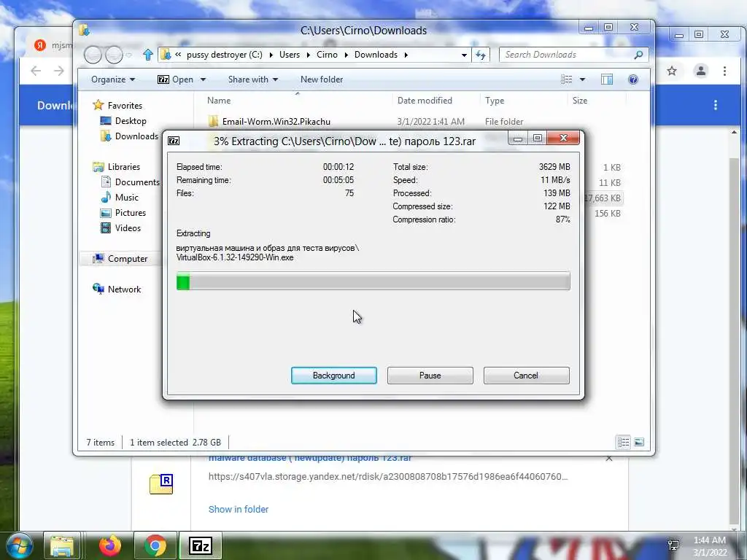
Task: Send the extraction to Background
Action: pos(333,376)
